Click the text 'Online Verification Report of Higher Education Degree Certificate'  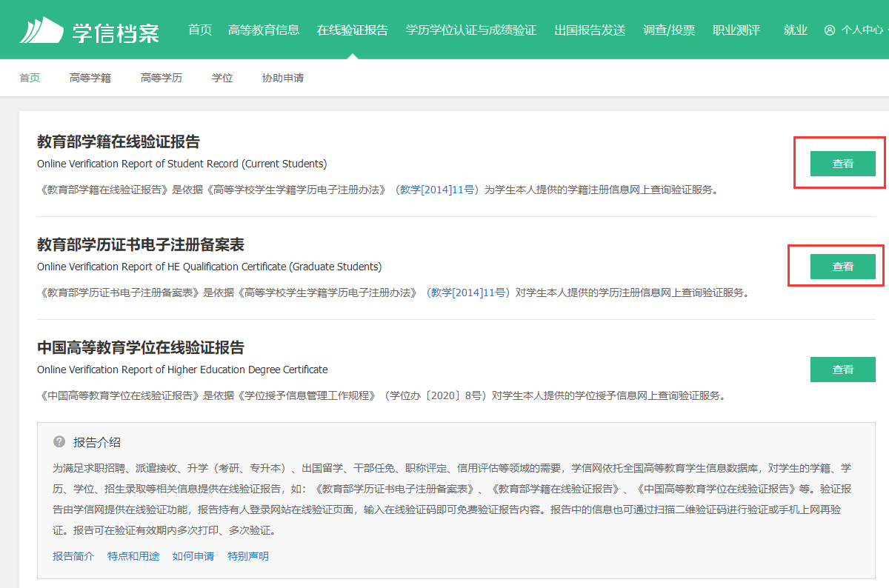click(x=182, y=370)
